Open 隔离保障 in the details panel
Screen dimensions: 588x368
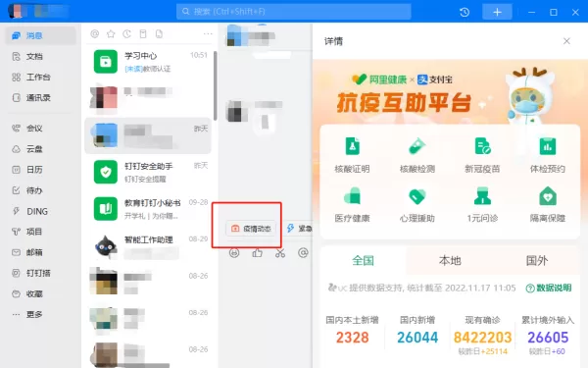tap(548, 205)
